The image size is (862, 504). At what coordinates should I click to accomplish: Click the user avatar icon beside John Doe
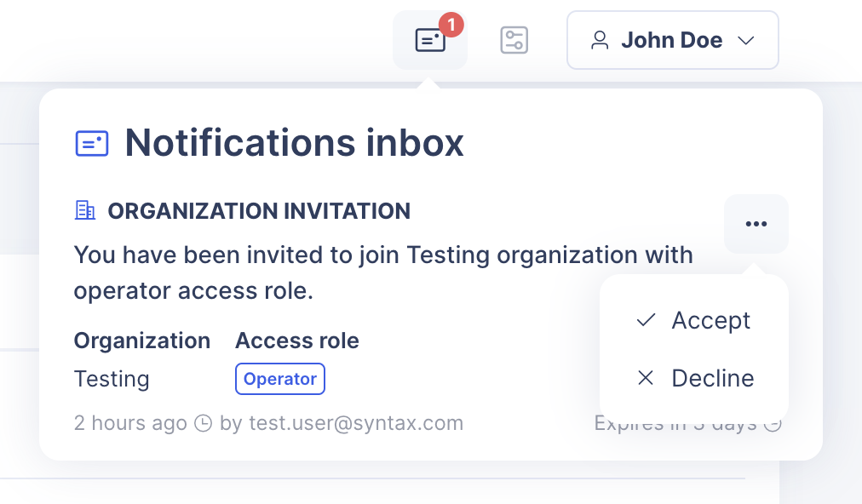pos(600,41)
